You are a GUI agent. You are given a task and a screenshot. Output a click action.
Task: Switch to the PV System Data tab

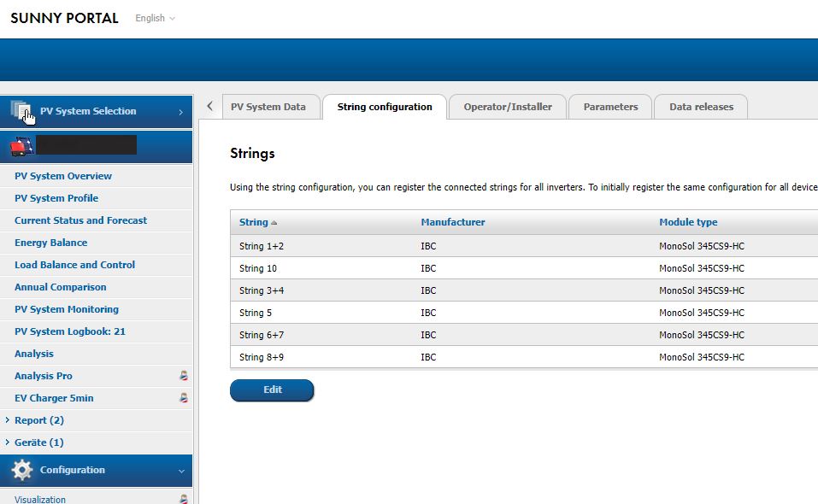[268, 107]
